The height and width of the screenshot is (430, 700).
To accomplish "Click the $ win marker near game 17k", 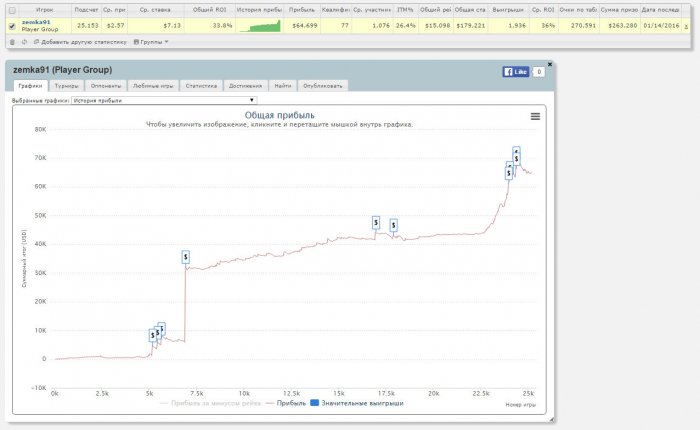I will (376, 222).
